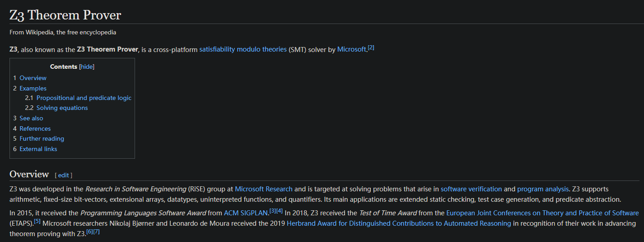Open program analysis link
This screenshot has width=644, height=242.
click(x=543, y=189)
